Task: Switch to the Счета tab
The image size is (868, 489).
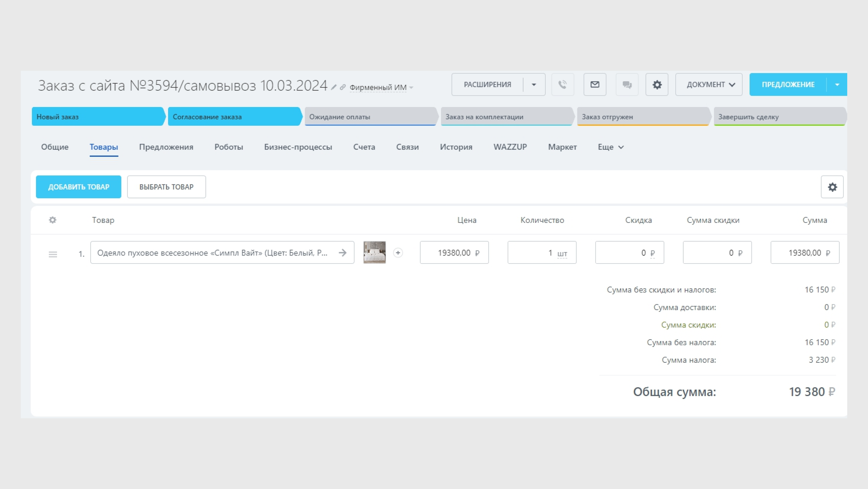Action: (364, 147)
